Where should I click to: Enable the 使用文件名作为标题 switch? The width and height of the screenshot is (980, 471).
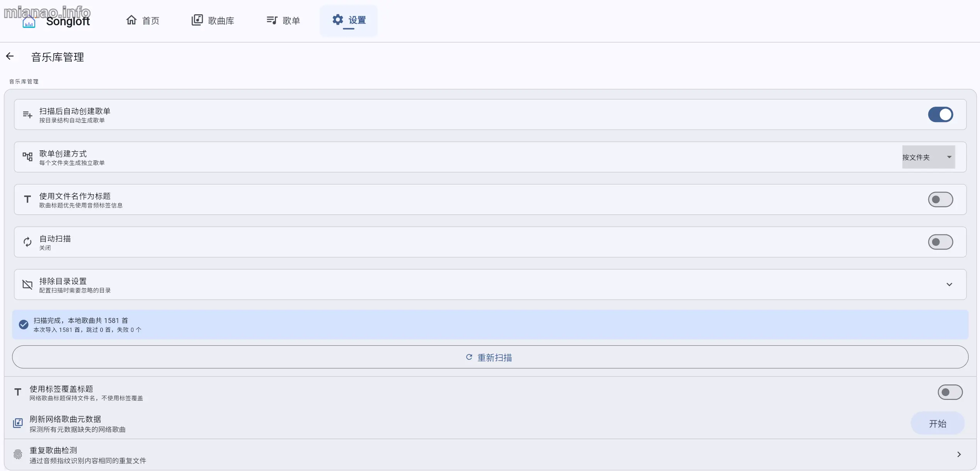pos(940,199)
